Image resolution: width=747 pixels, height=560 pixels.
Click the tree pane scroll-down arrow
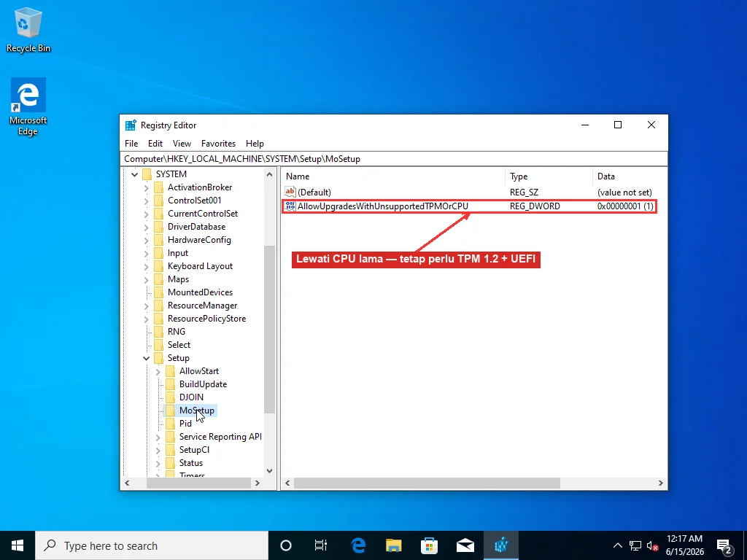270,470
